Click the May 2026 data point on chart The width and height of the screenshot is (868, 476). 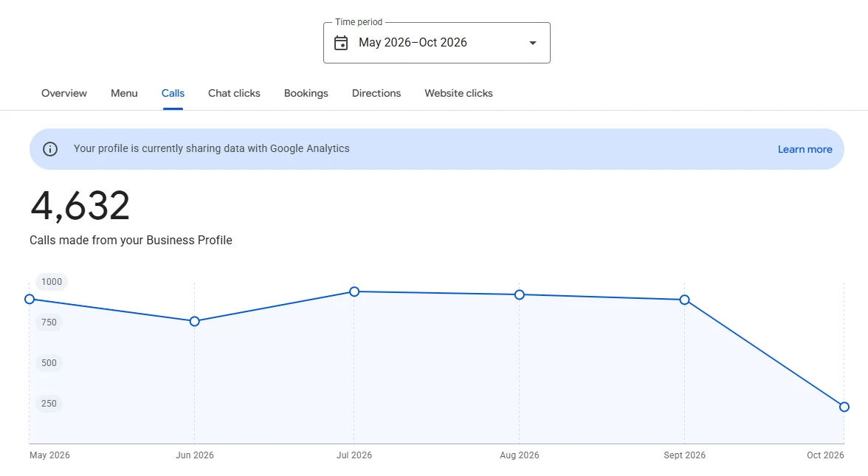[x=30, y=300]
